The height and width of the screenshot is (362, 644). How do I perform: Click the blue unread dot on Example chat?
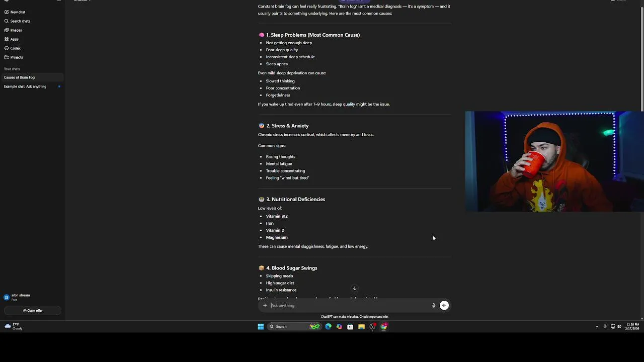[59, 86]
